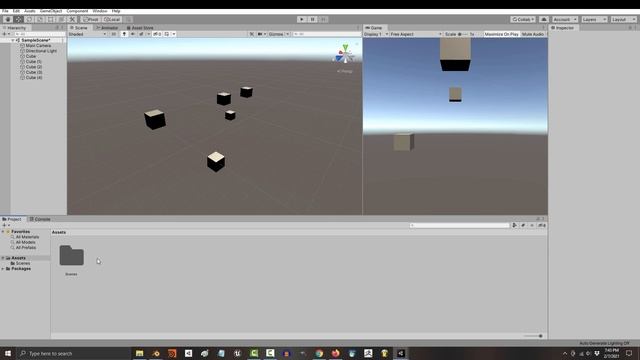This screenshot has width=640, height=360.
Task: Toggle Local/Global handle rotation
Action: point(112,19)
